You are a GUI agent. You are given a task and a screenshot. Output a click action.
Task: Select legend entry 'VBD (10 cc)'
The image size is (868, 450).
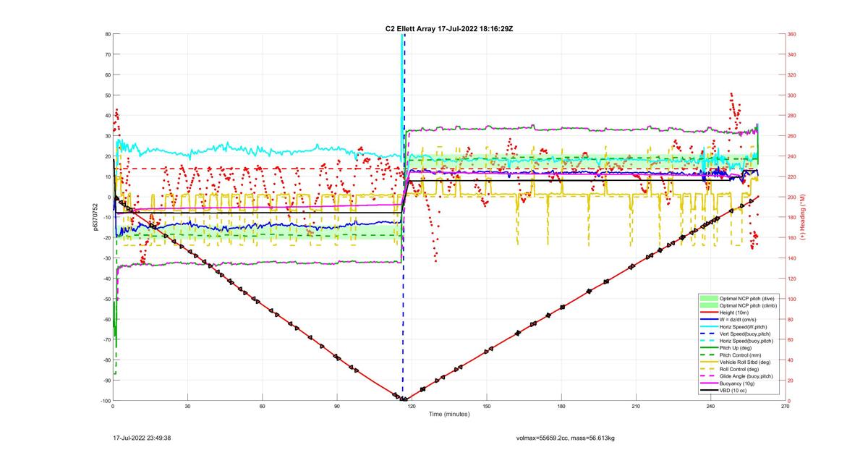tap(733, 391)
